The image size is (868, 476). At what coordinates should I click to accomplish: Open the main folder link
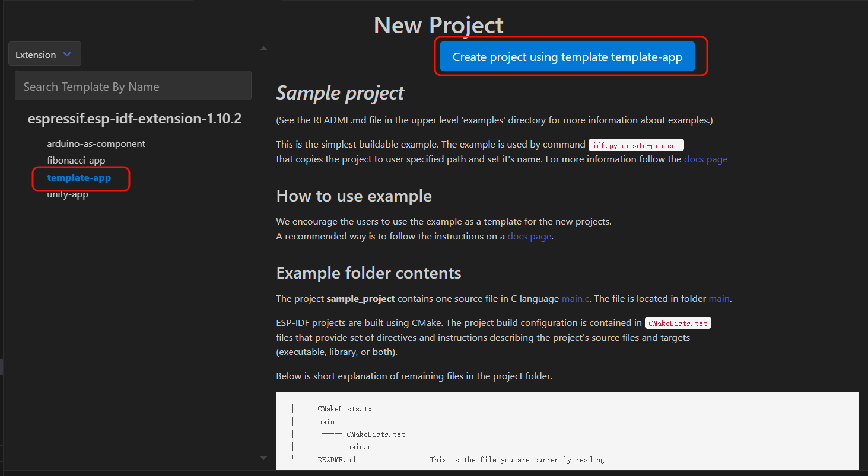718,299
